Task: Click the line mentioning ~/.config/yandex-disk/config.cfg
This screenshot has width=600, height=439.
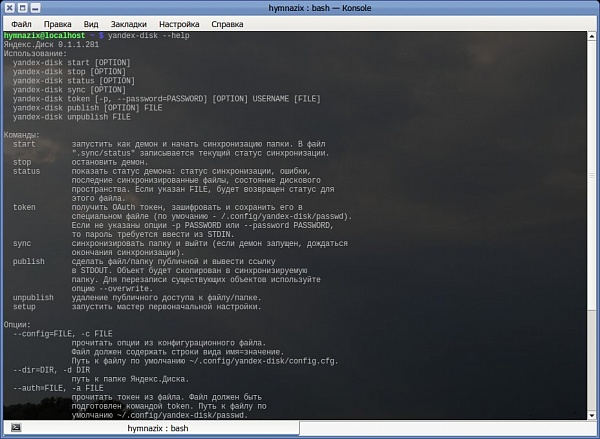Action: tap(205, 361)
